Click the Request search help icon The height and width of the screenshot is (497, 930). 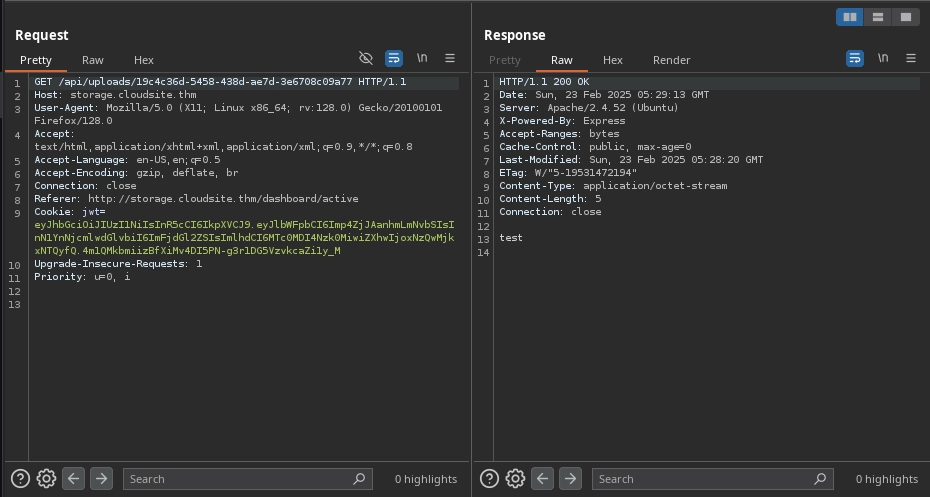tap(20, 479)
